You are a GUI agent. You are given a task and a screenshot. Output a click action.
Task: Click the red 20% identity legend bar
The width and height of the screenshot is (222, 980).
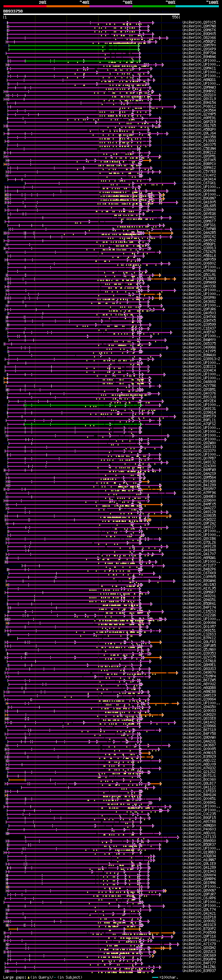tap(25, 6)
